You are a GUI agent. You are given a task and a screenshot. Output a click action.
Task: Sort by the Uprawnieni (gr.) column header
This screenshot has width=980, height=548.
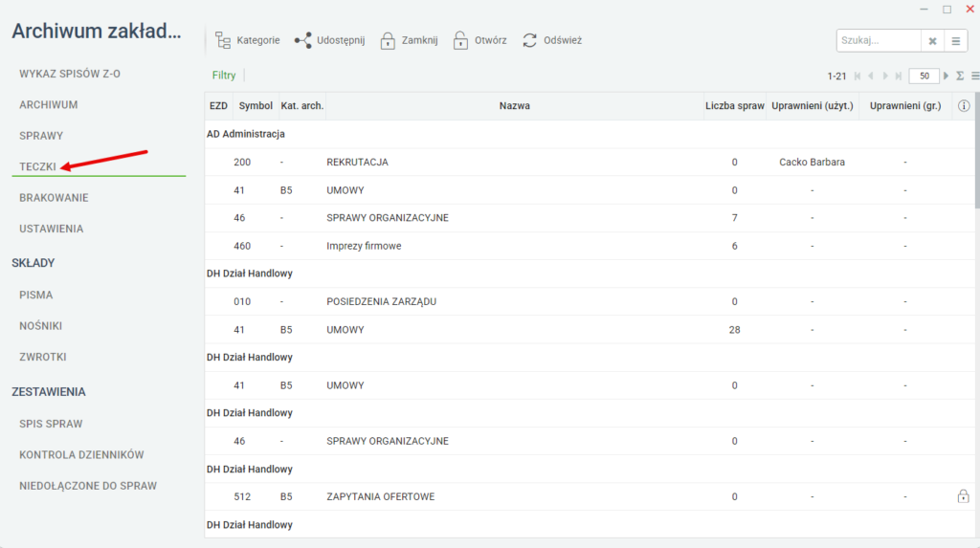[x=905, y=105]
